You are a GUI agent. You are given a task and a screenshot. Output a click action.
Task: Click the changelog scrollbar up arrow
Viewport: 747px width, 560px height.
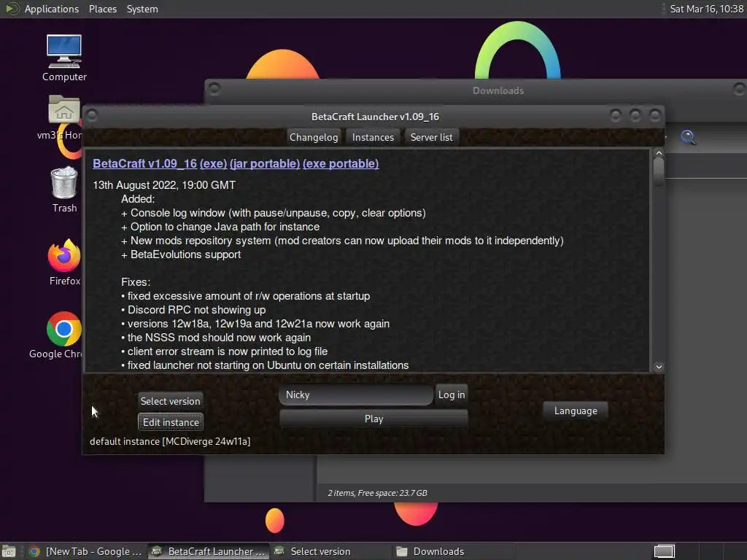click(659, 153)
